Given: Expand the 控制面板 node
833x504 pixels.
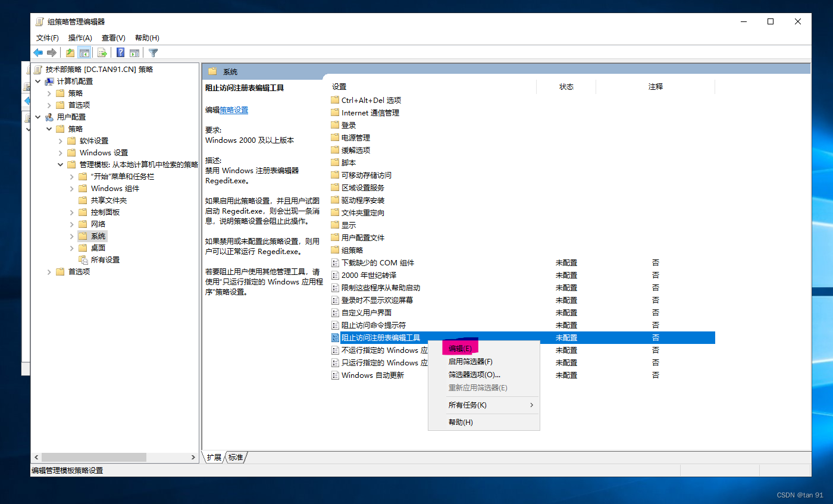Looking at the screenshot, I should tap(71, 212).
